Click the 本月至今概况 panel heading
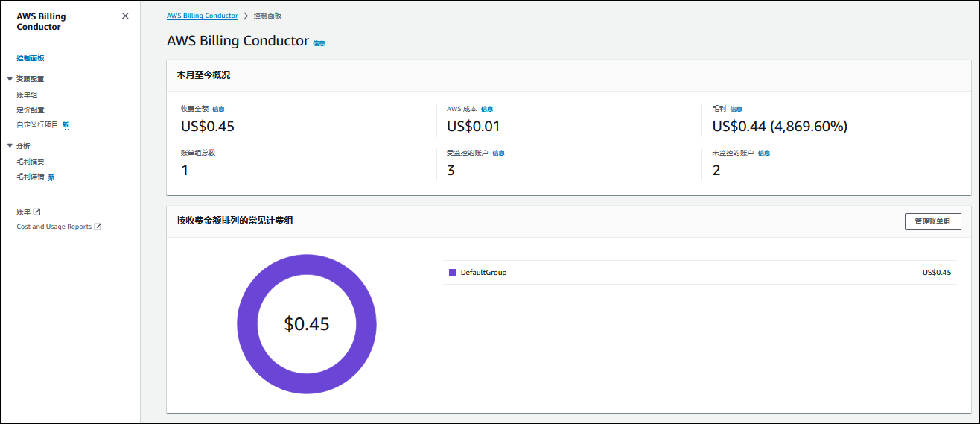Viewport: 980px width, 424px height. (x=203, y=75)
